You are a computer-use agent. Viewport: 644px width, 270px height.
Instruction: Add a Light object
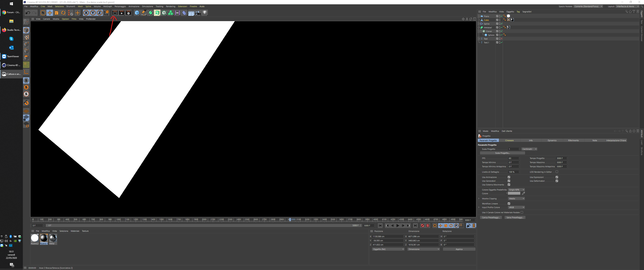tap(205, 13)
